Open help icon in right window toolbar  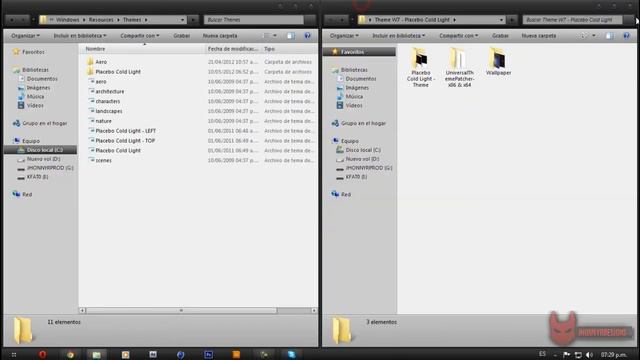click(x=626, y=36)
